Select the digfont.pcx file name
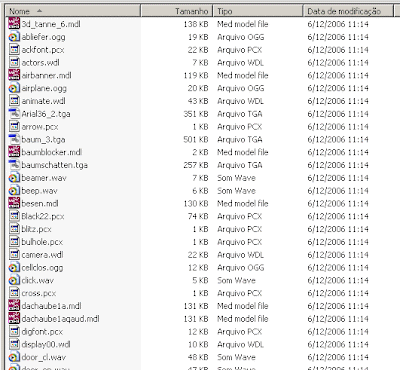The height and width of the screenshot is (370, 400). pyautogui.click(x=42, y=332)
